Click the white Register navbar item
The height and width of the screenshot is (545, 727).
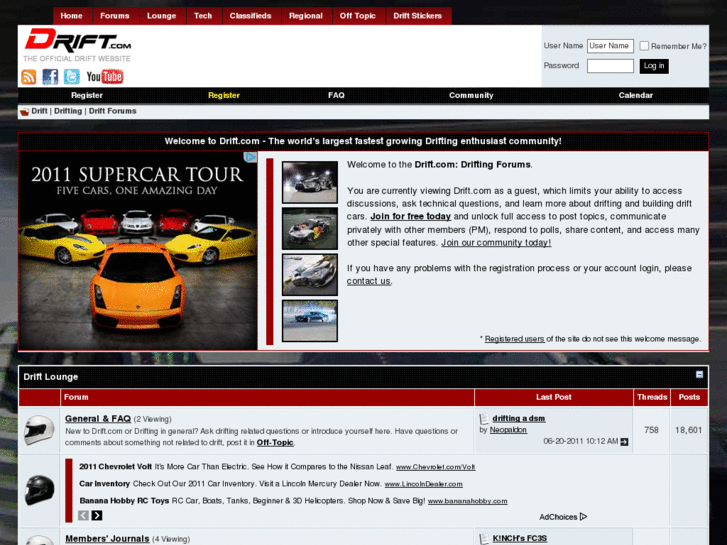tap(87, 95)
